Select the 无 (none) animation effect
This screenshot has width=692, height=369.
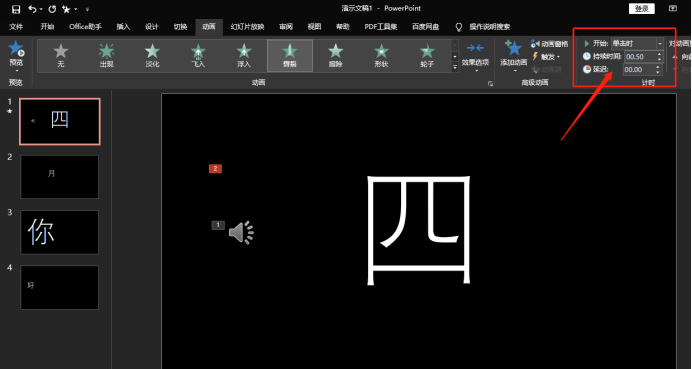(61, 55)
